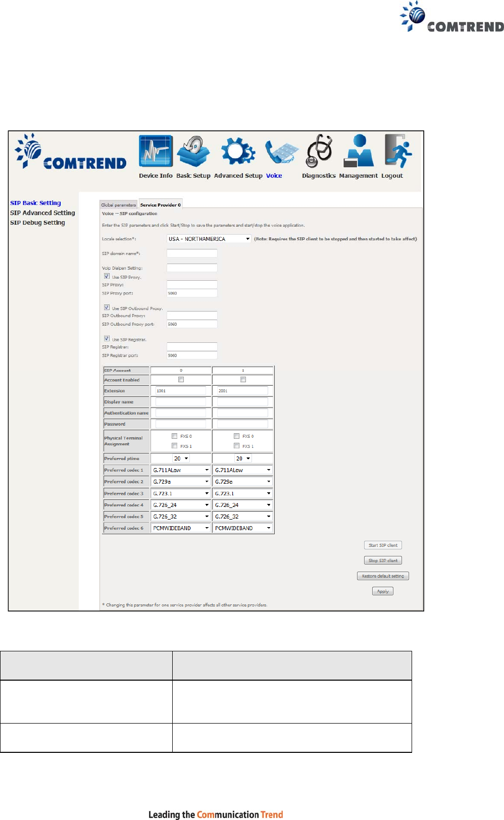Screen dimensions: 504x820
Task: Open the Device Info icon
Action: (156, 151)
